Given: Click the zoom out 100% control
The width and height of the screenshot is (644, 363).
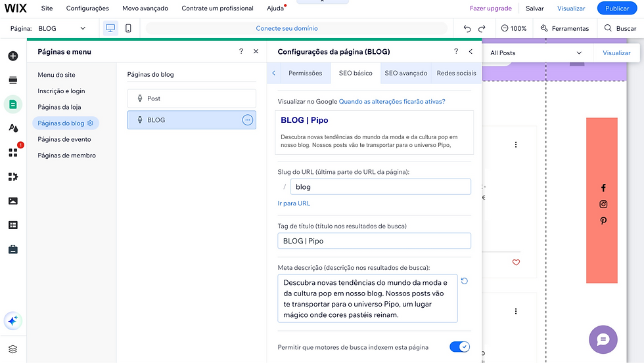Looking at the screenshot, I should [x=514, y=28].
